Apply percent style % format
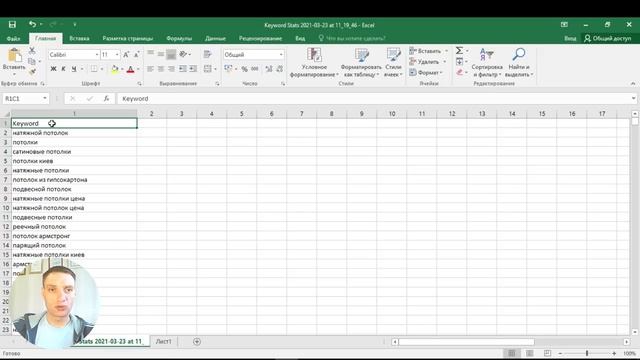 244,69
